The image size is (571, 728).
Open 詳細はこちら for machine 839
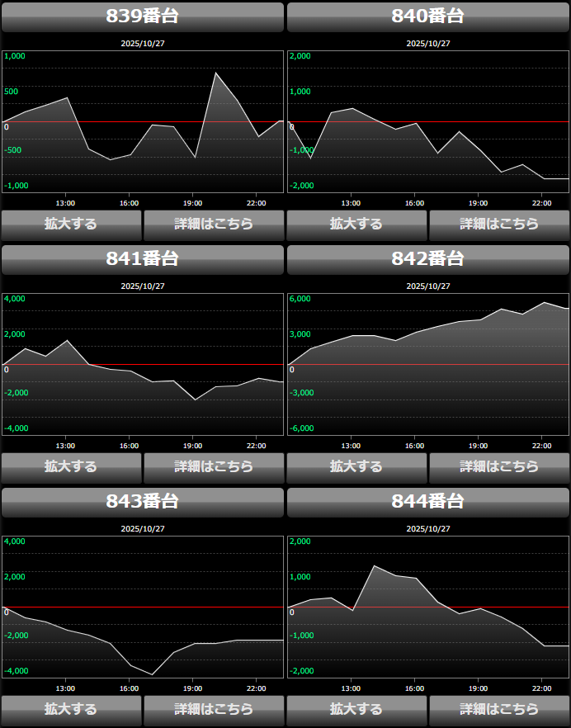pyautogui.click(x=213, y=225)
